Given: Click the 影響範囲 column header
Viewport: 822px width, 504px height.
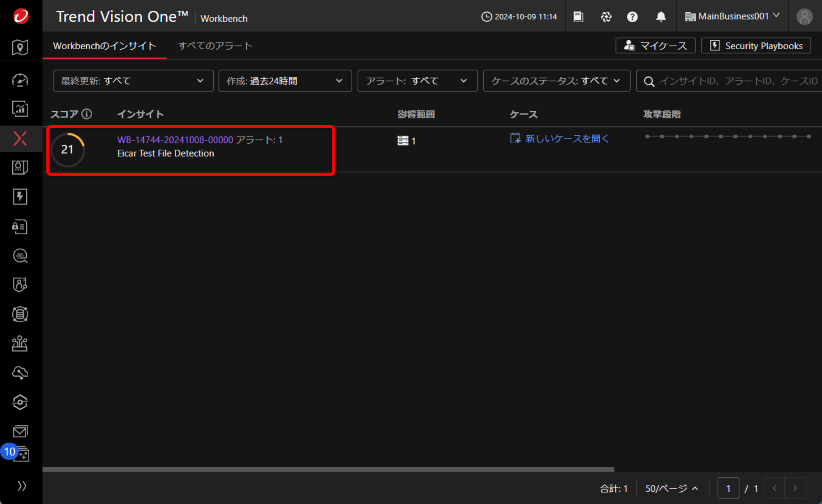Looking at the screenshot, I should (416, 114).
